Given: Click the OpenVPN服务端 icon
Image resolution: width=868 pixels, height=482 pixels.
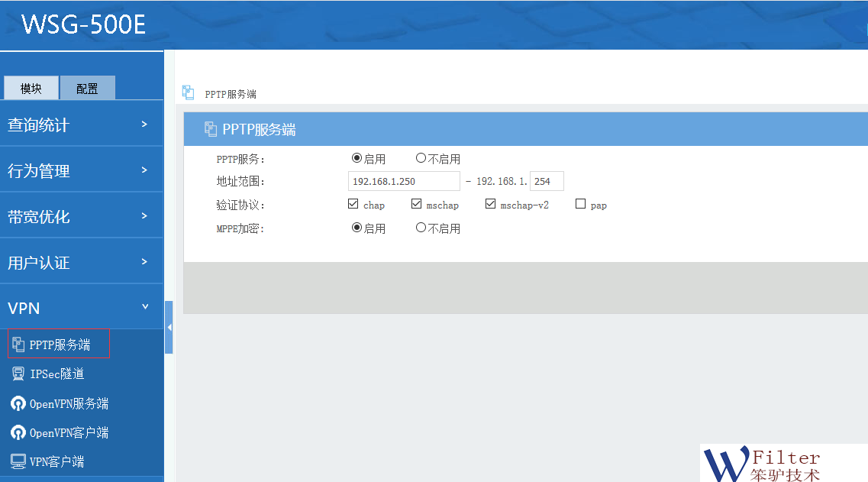Looking at the screenshot, I should pyautogui.click(x=18, y=403).
